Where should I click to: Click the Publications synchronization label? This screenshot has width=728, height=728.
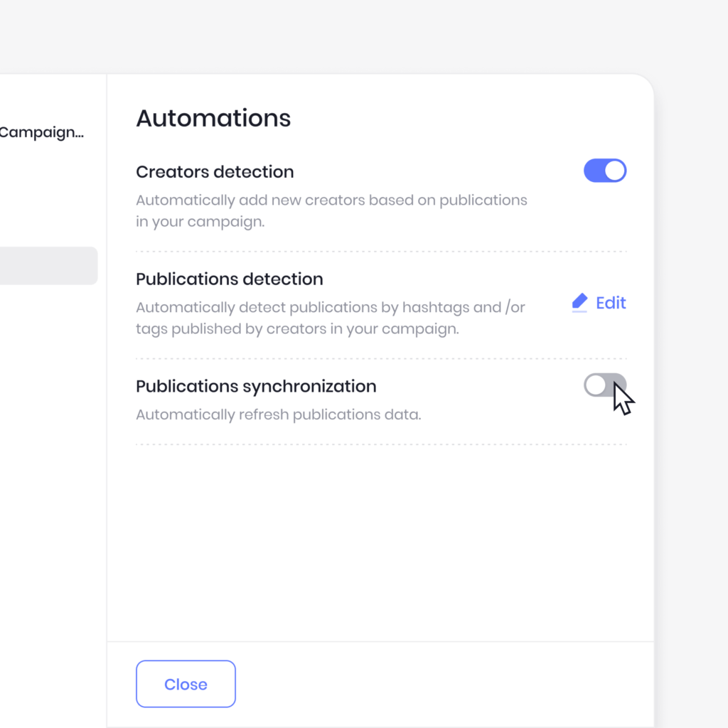click(x=256, y=386)
